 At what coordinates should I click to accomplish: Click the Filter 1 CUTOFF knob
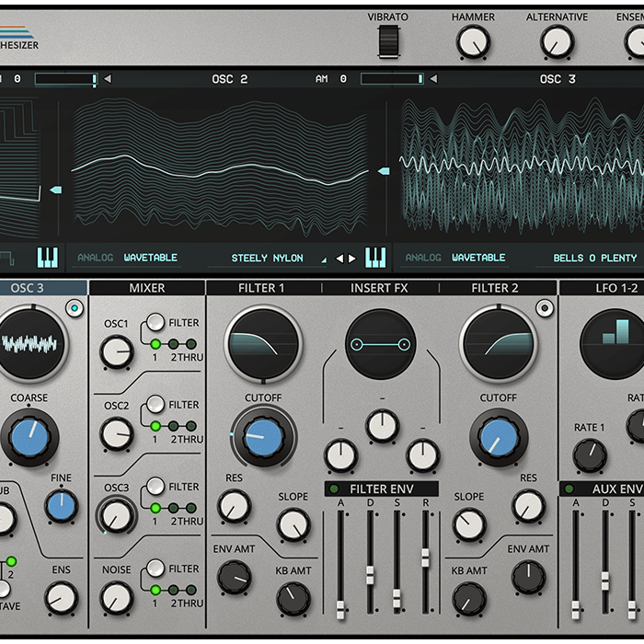point(263,437)
